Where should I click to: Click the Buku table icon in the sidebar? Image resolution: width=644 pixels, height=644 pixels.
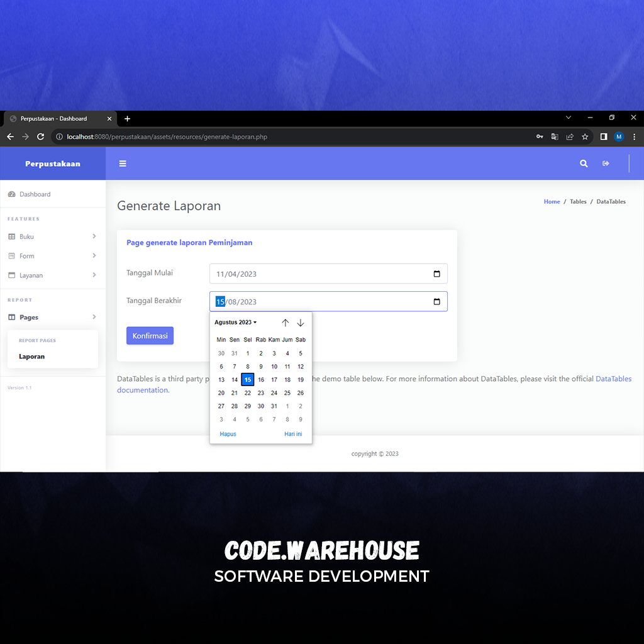(x=12, y=236)
